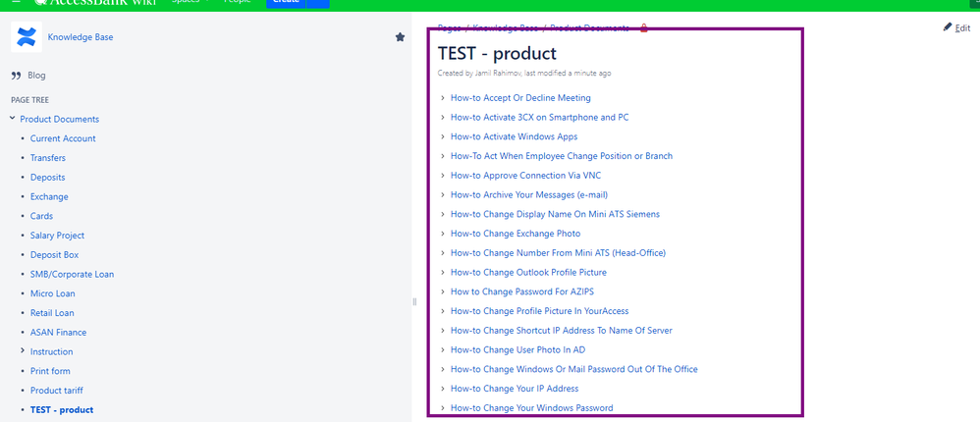The width and height of the screenshot is (980, 422).
Task: Open How-to Change Your IP Address link
Action: click(x=515, y=389)
